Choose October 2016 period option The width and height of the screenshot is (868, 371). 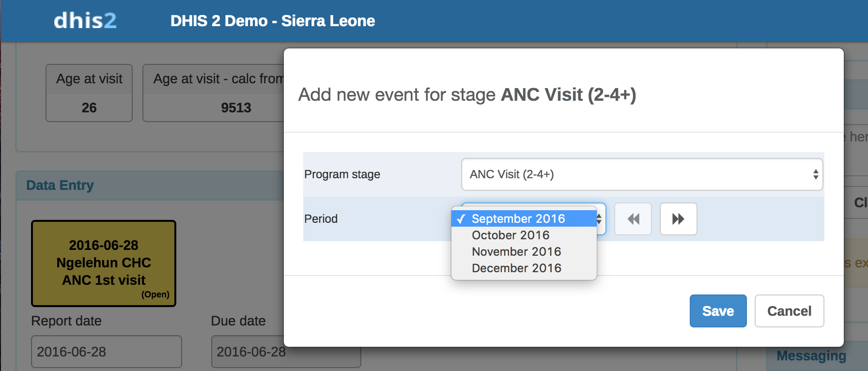tap(511, 235)
